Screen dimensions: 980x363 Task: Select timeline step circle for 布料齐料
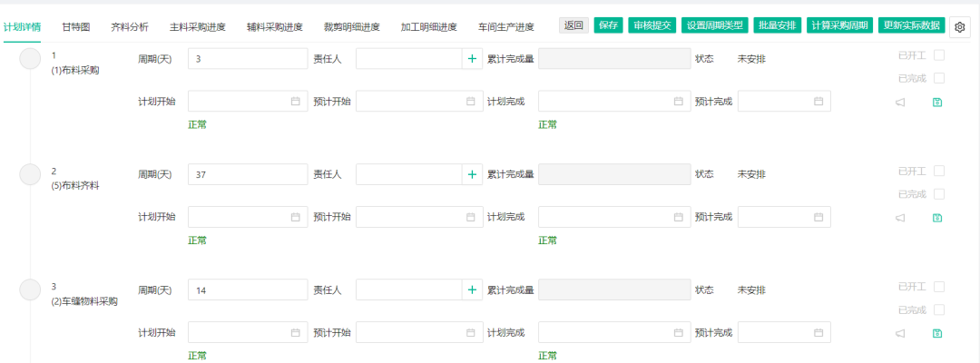click(31, 174)
